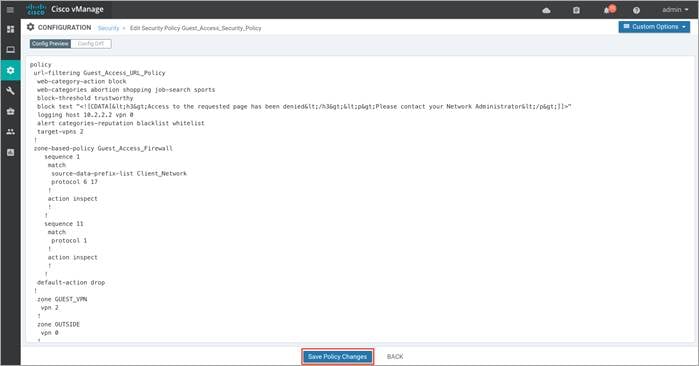Viewport: 699px width, 366px height.
Task: Click the Security breadcrumb link
Action: click(x=108, y=28)
